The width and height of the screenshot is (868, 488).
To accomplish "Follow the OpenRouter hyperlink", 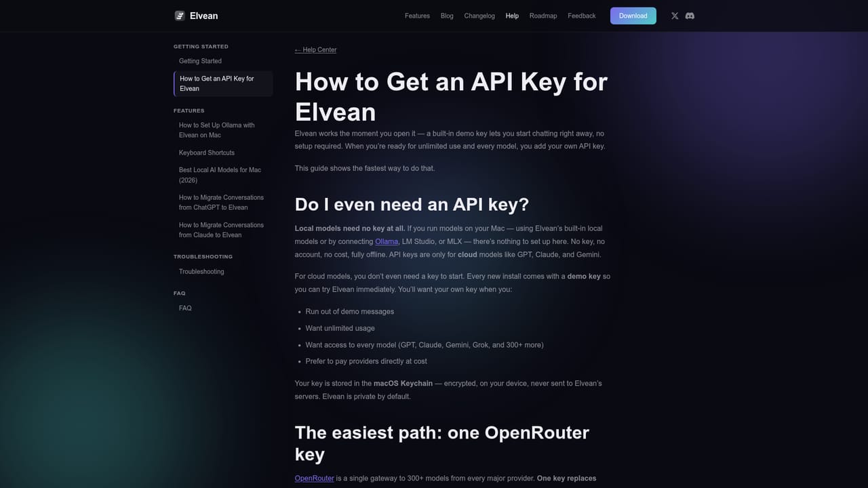I will [x=315, y=478].
